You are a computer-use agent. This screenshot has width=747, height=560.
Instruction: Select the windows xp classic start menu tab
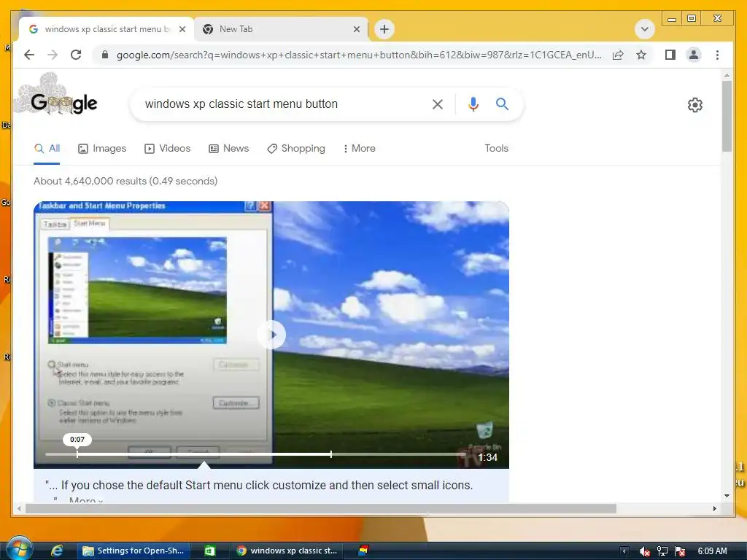(107, 29)
